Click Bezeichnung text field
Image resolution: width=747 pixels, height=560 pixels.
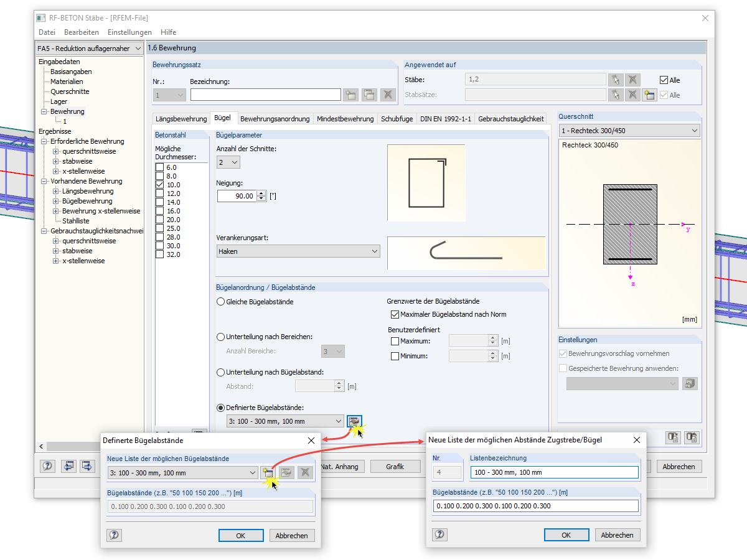pos(266,95)
